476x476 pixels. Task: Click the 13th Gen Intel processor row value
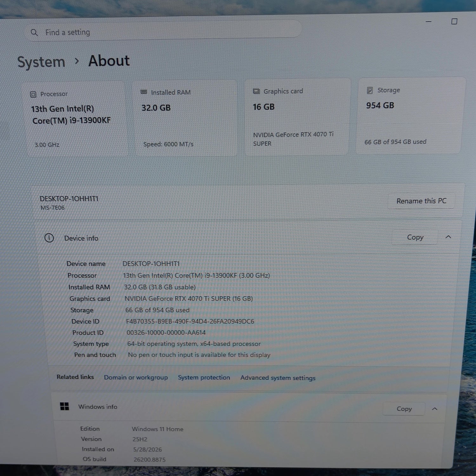point(196,275)
